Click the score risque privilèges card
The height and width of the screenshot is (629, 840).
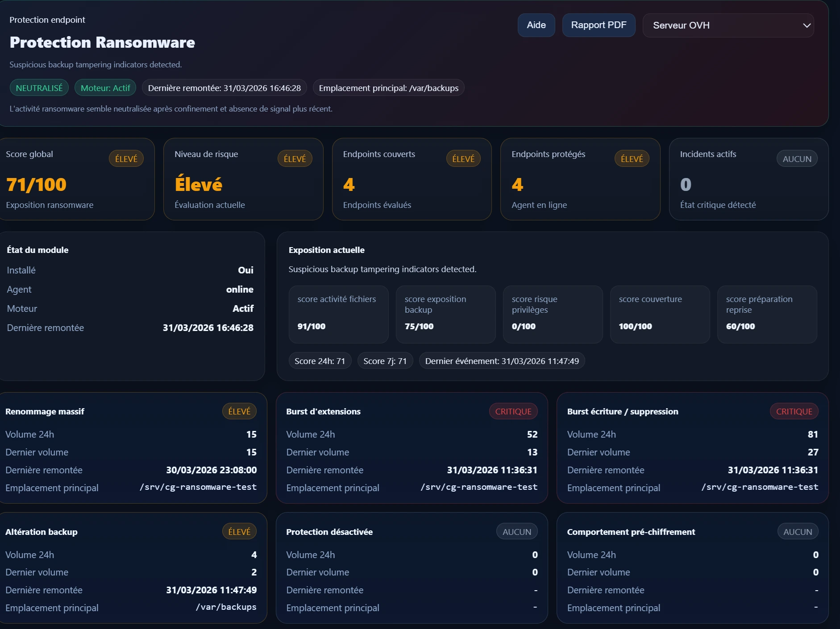pyautogui.click(x=552, y=314)
